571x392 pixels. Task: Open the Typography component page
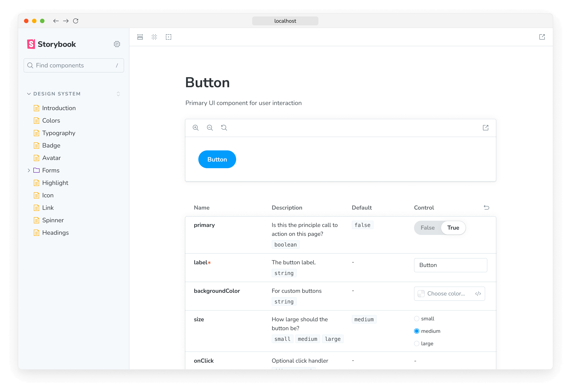(58, 133)
